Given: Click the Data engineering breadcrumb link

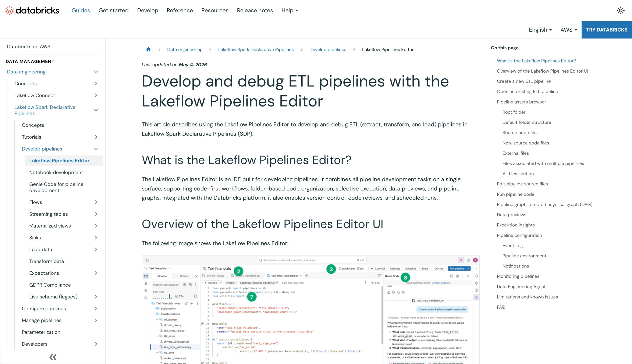Looking at the screenshot, I should click(185, 50).
